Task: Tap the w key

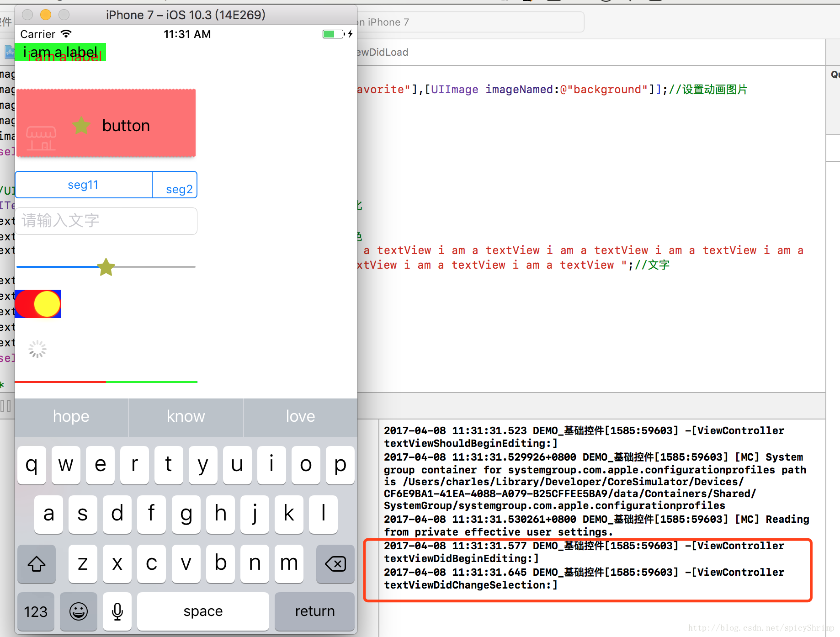Action: 66,465
